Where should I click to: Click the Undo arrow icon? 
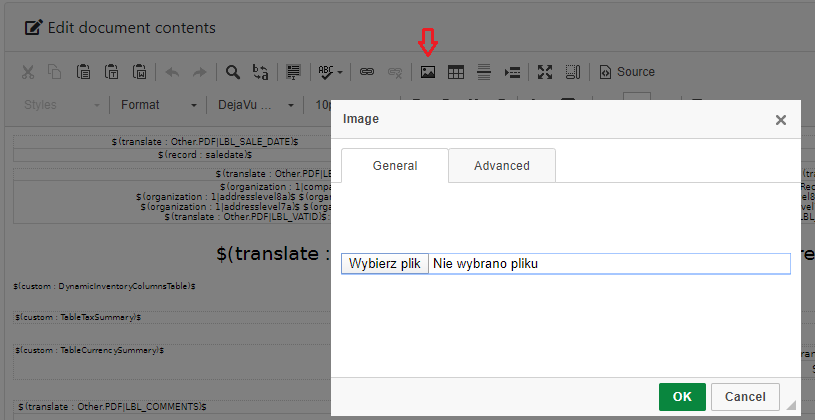(172, 72)
